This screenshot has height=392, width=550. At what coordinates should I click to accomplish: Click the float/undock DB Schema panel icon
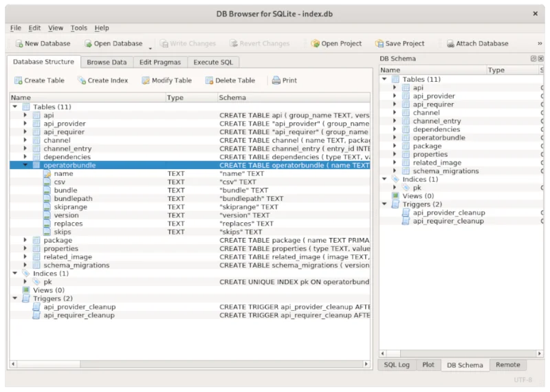(x=533, y=58)
